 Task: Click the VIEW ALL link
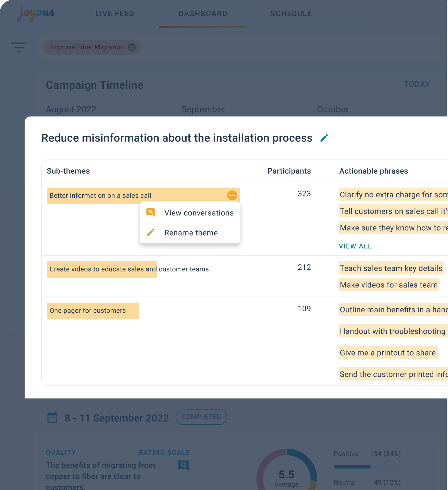pyautogui.click(x=355, y=246)
